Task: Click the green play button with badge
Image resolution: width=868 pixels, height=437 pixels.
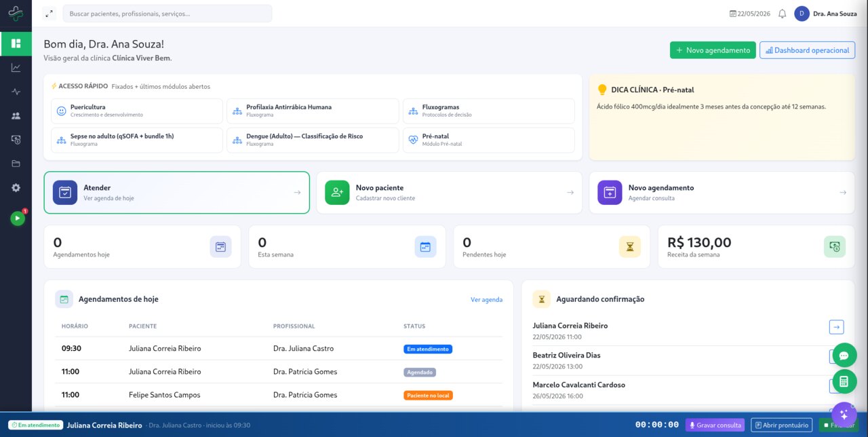Action: point(18,218)
